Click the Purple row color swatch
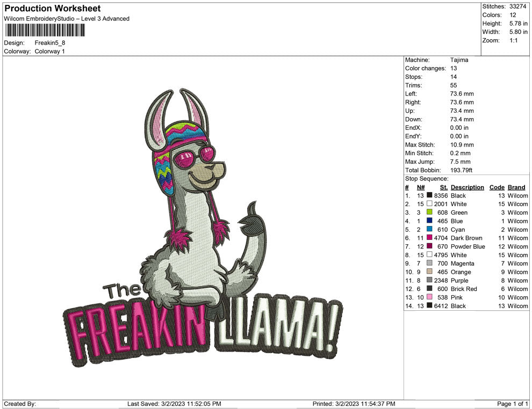 click(x=429, y=280)
